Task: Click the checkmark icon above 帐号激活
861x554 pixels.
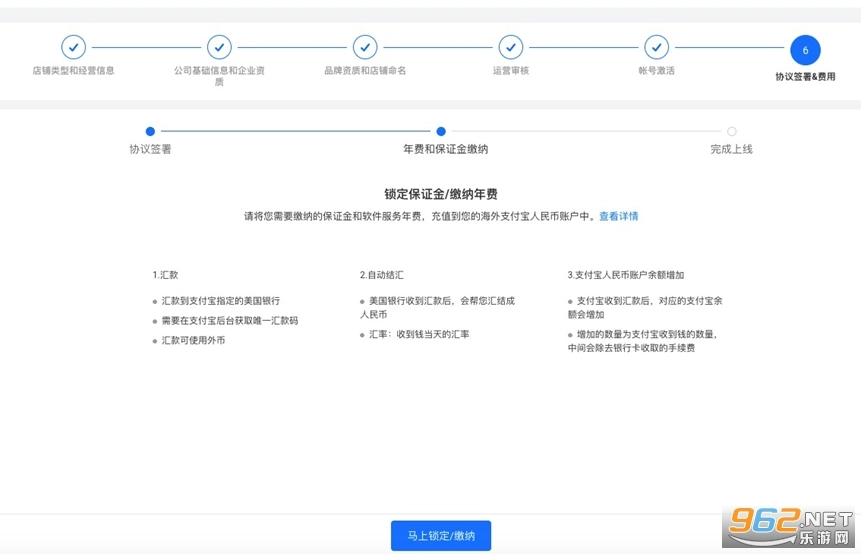Action: click(x=656, y=47)
